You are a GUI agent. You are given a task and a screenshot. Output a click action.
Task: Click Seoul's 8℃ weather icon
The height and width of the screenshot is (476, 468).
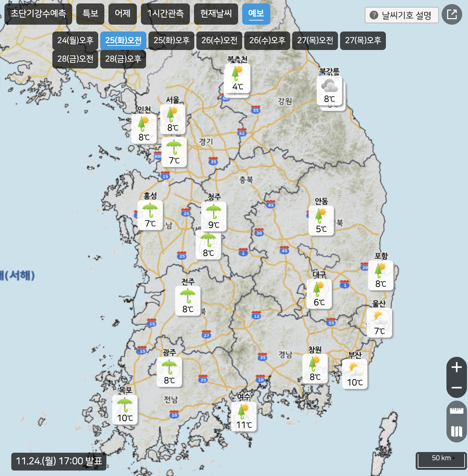tap(173, 119)
